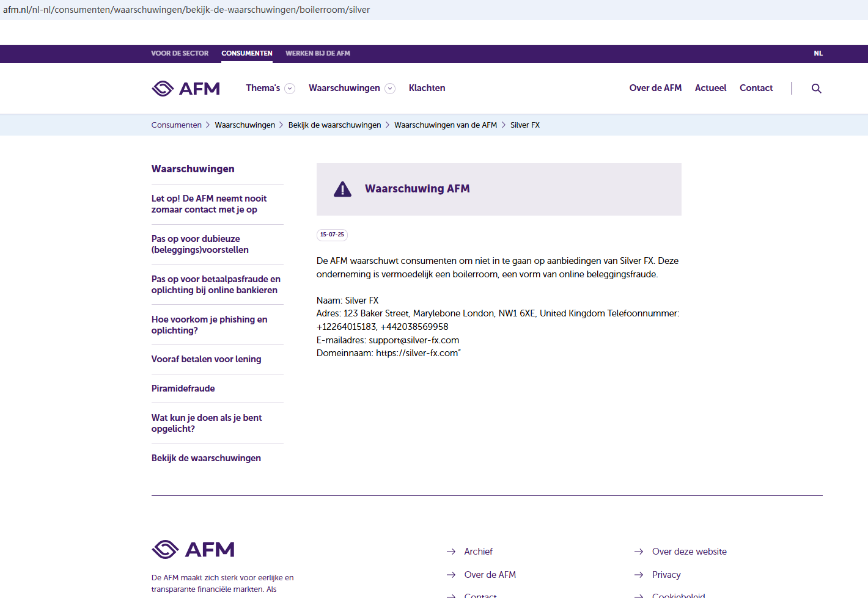Open 'Hoe voorkom je phishing en oplichting?'
The height and width of the screenshot is (598, 868).
209,325
